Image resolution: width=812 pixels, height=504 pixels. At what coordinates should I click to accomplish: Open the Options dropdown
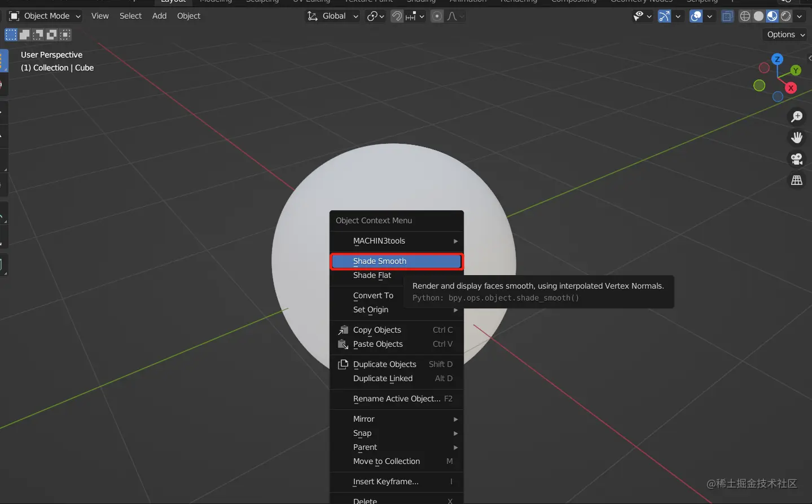tap(786, 35)
